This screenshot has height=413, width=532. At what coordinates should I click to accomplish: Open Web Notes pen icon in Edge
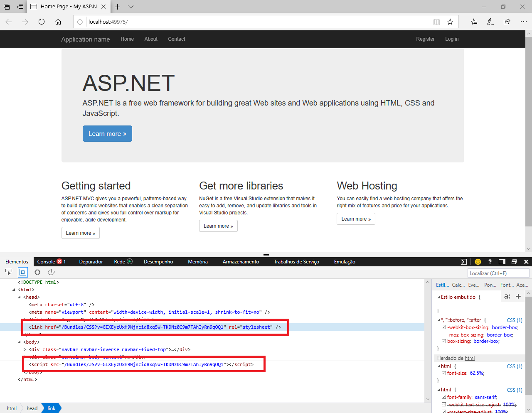click(x=490, y=22)
